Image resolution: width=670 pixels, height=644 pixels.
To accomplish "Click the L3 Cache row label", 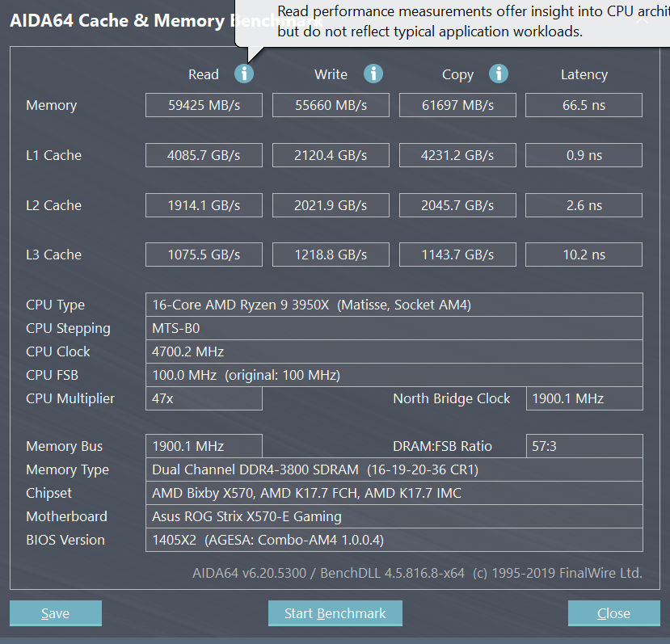I will click(x=53, y=255).
